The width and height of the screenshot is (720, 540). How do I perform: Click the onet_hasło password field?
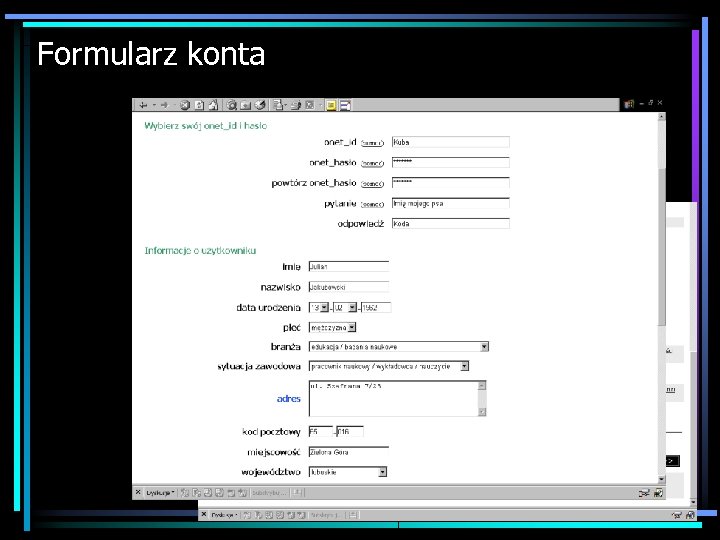450,162
